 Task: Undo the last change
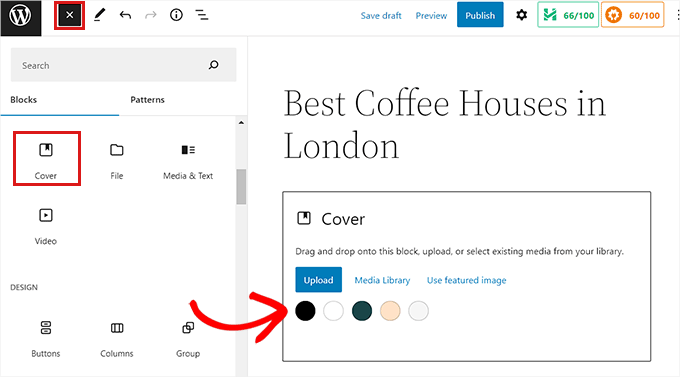coord(125,16)
